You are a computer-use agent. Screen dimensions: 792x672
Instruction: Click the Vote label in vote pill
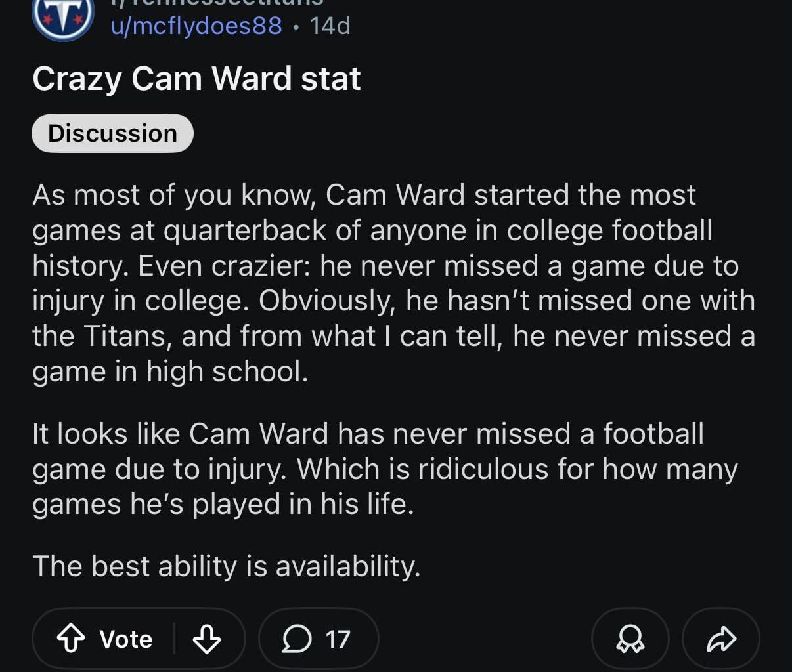point(126,639)
